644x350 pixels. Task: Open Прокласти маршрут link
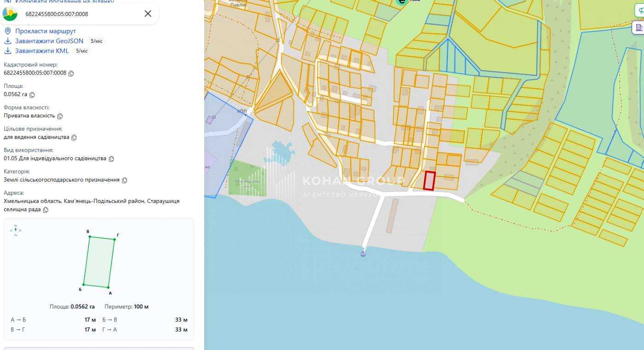pos(46,31)
